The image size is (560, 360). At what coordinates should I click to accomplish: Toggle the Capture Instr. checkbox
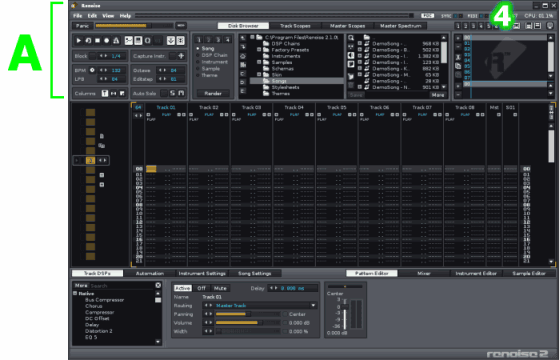click(x=172, y=56)
